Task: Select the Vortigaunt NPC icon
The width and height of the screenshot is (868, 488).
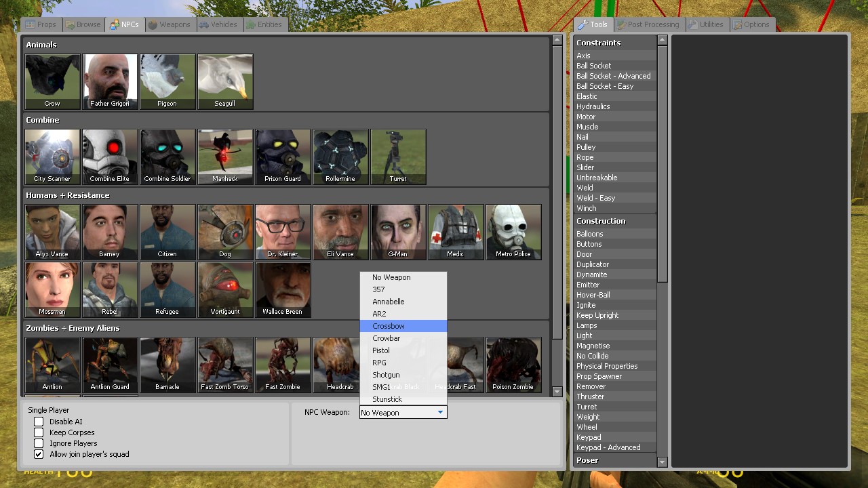Action: pos(225,289)
